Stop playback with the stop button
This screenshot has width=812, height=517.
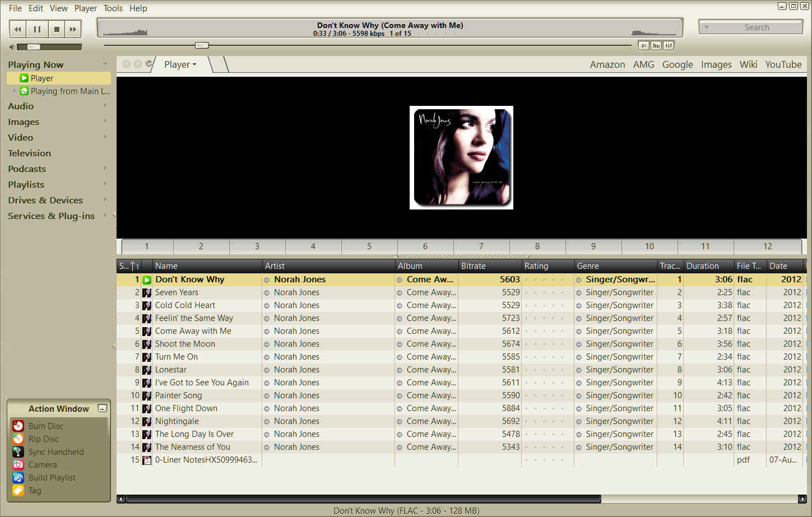[x=57, y=29]
